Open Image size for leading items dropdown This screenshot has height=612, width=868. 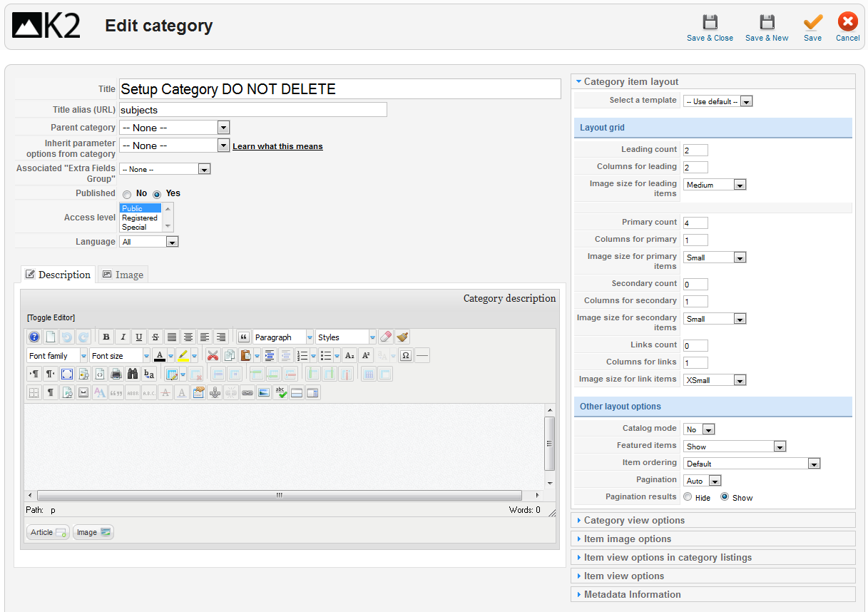click(x=715, y=185)
